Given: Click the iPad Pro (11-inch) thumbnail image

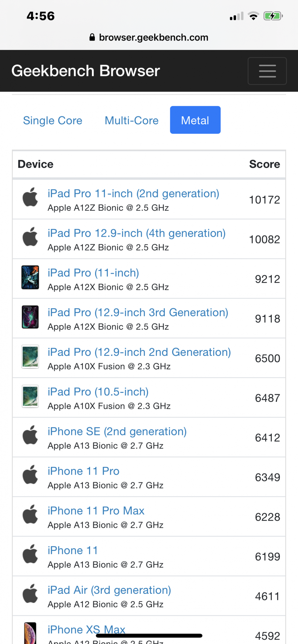Looking at the screenshot, I should pyautogui.click(x=30, y=277).
